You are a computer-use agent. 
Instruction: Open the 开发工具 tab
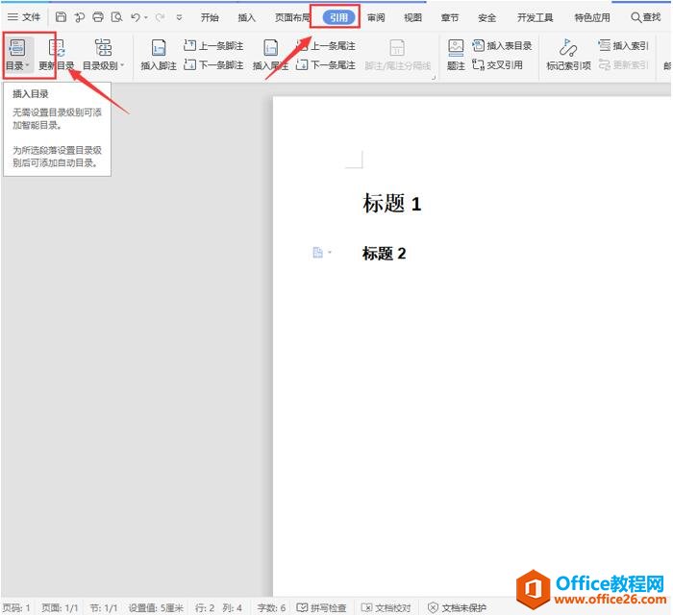(535, 17)
